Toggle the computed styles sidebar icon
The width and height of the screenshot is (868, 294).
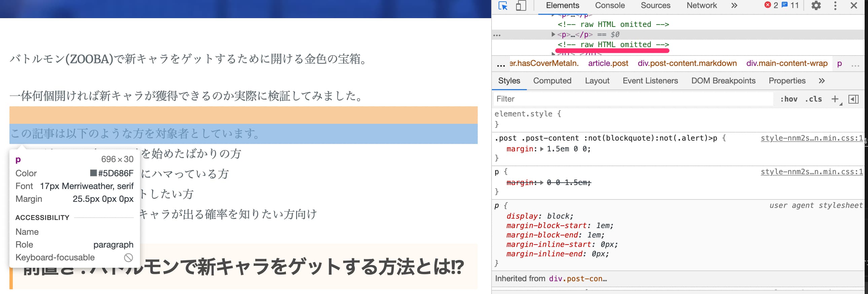(x=853, y=99)
